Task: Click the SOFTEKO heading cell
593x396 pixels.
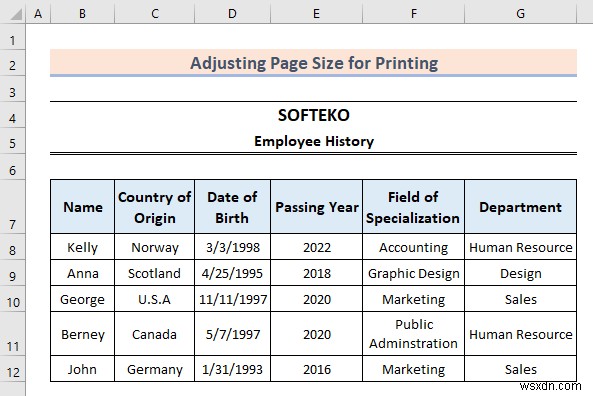Action: point(314,115)
